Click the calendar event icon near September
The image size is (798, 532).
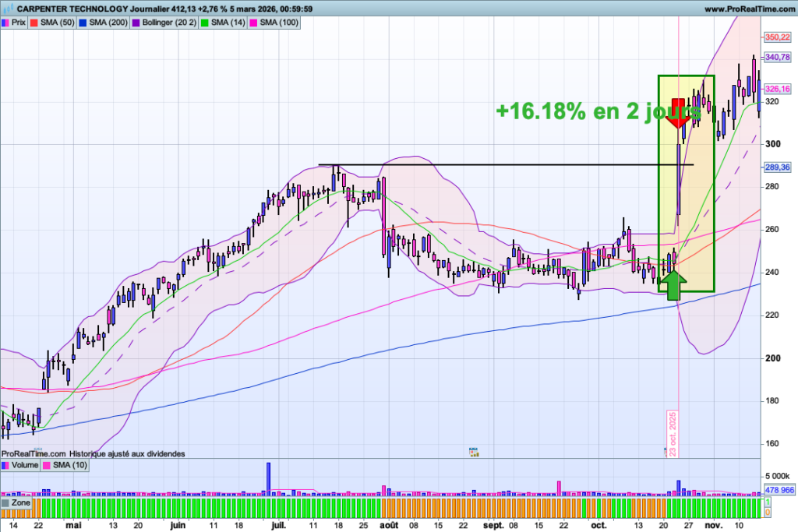(473, 451)
